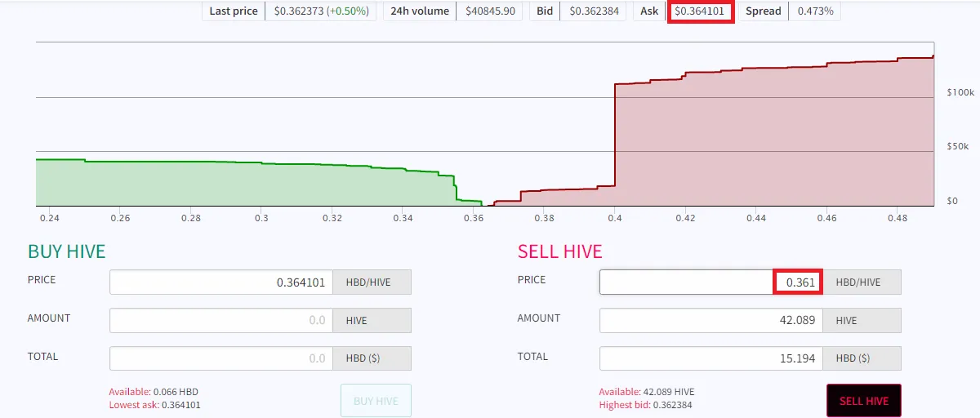Click the 0.3 price axis label

[261, 219]
